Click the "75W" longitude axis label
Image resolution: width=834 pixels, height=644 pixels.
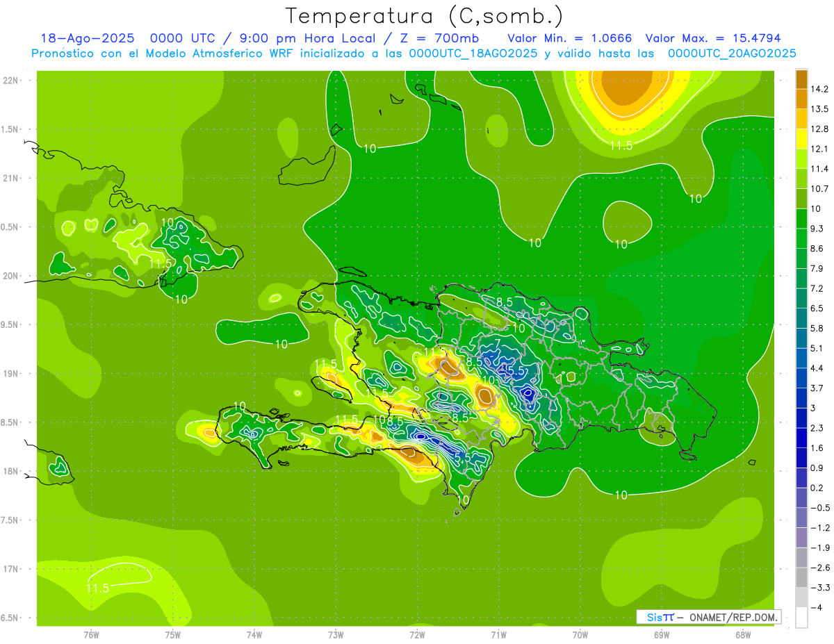click(173, 635)
